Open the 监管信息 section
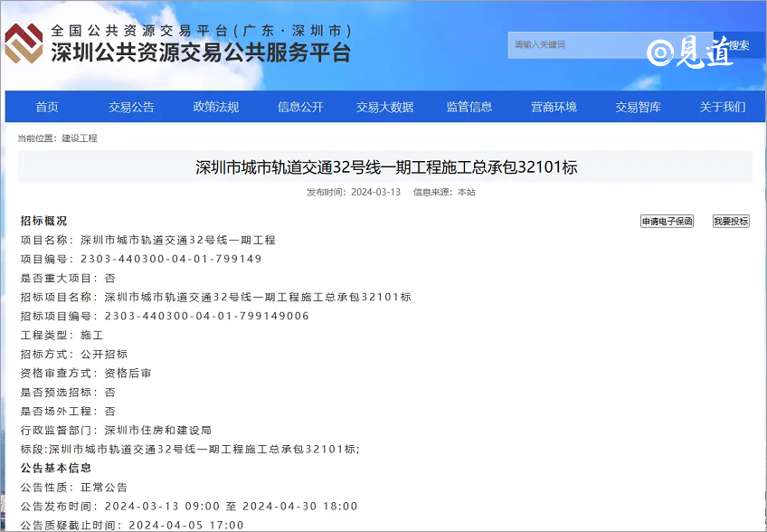 [469, 107]
